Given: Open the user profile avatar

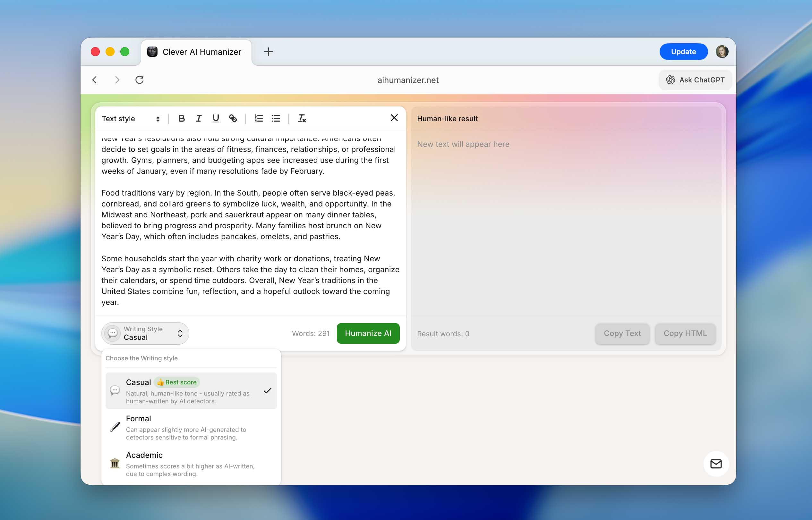Looking at the screenshot, I should [x=722, y=52].
